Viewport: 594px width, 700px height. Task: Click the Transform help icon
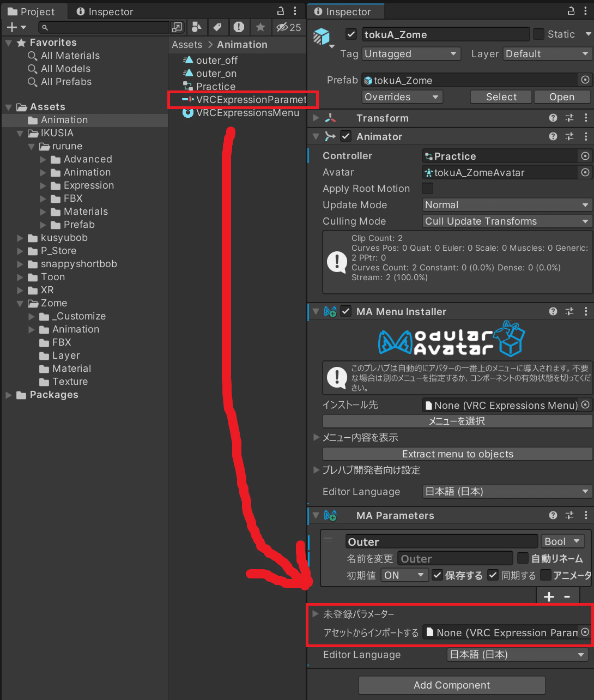(x=553, y=118)
